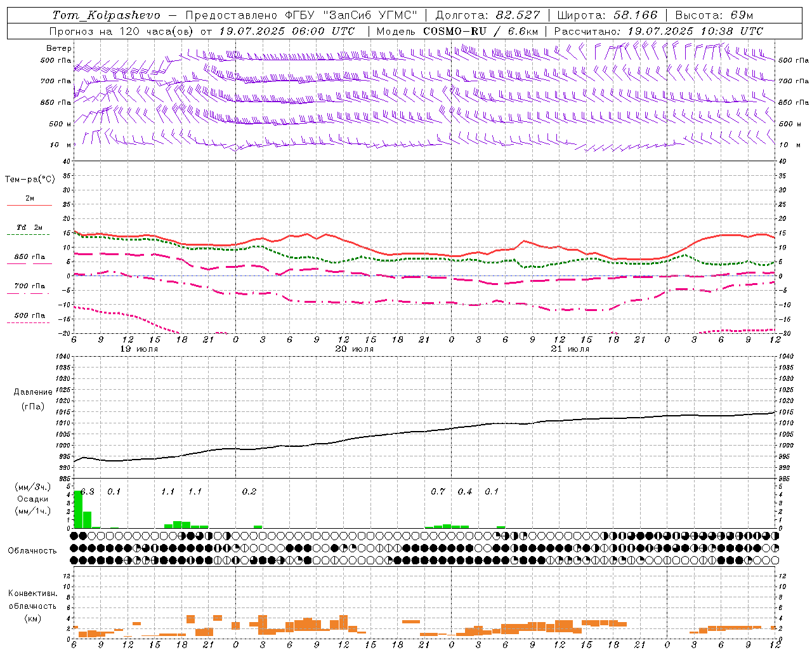
Task: Click the station name Tom_Kolpashevo
Action: pyautogui.click(x=107, y=15)
